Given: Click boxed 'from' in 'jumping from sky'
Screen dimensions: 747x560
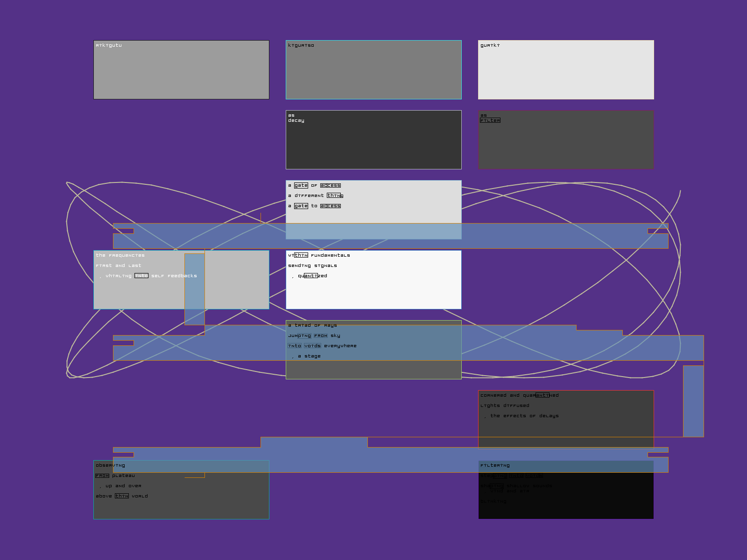Looking at the screenshot, I should [x=320, y=336].
